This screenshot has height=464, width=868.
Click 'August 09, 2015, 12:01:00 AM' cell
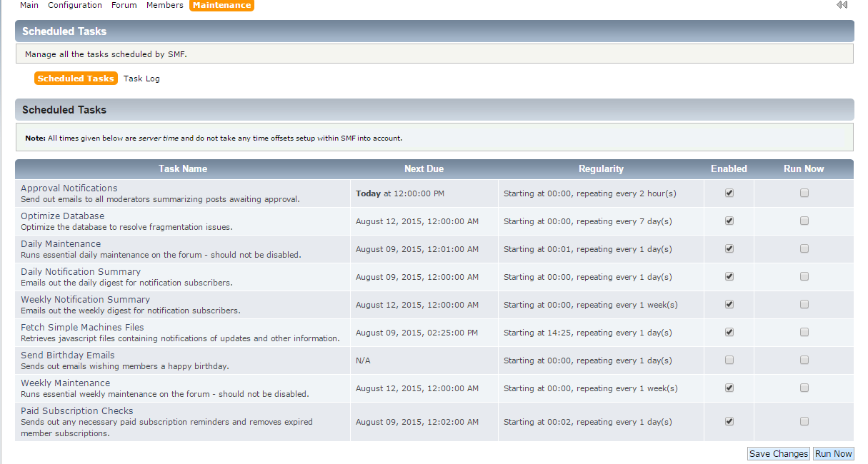pos(417,249)
